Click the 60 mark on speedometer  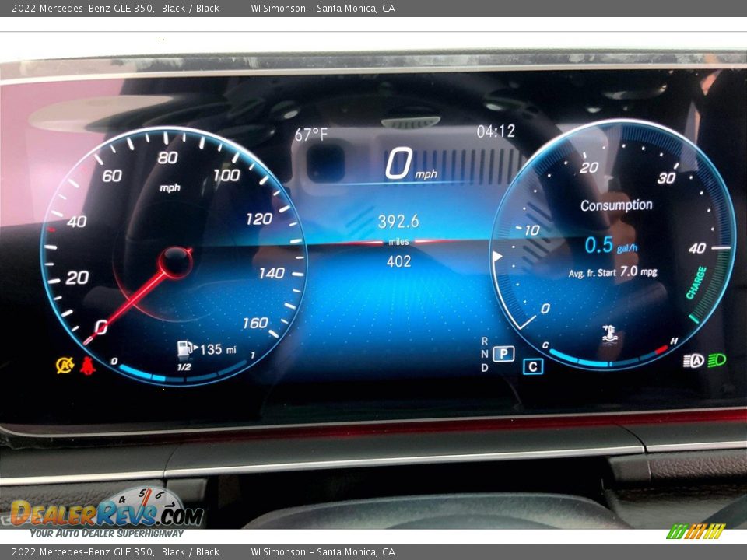pos(112,177)
